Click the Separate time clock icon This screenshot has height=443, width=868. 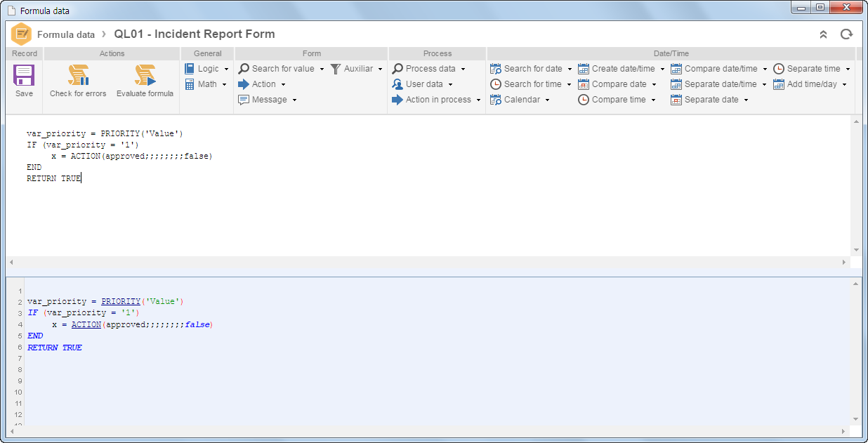[779, 69]
